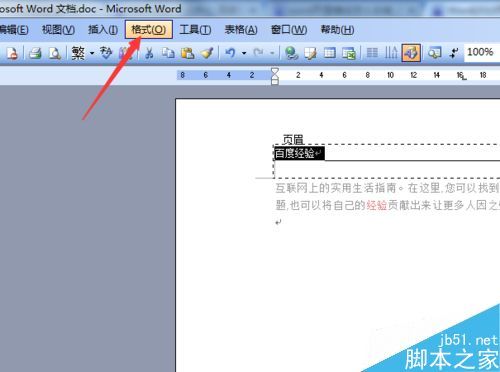Image resolution: width=500 pixels, height=372 pixels.
Task: Open the 插入(I) menu
Action: point(103,30)
